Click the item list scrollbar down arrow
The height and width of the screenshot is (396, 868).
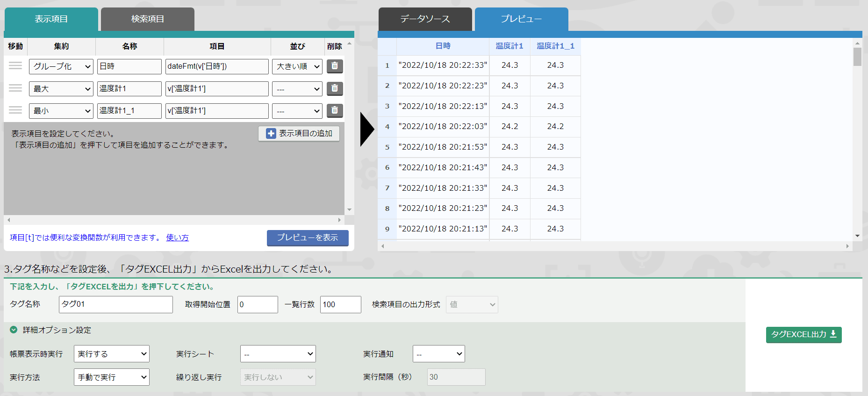click(x=349, y=210)
